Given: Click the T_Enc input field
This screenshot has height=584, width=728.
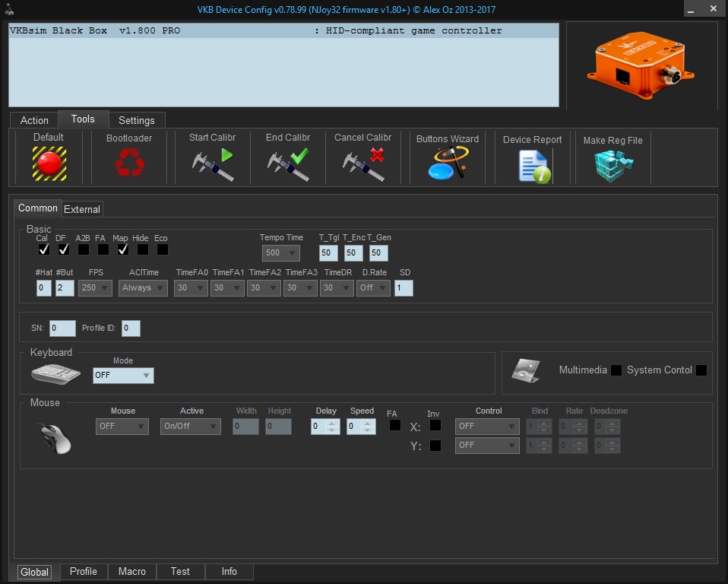Looking at the screenshot, I should click(353, 252).
